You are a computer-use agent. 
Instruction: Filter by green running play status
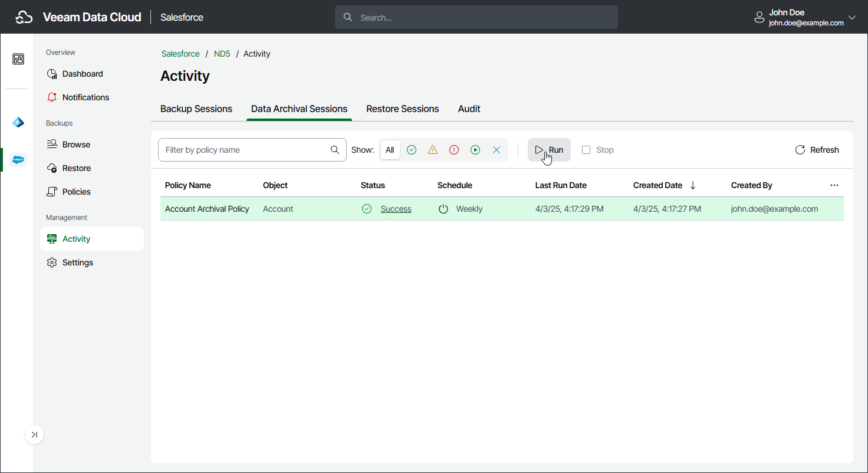coord(475,150)
